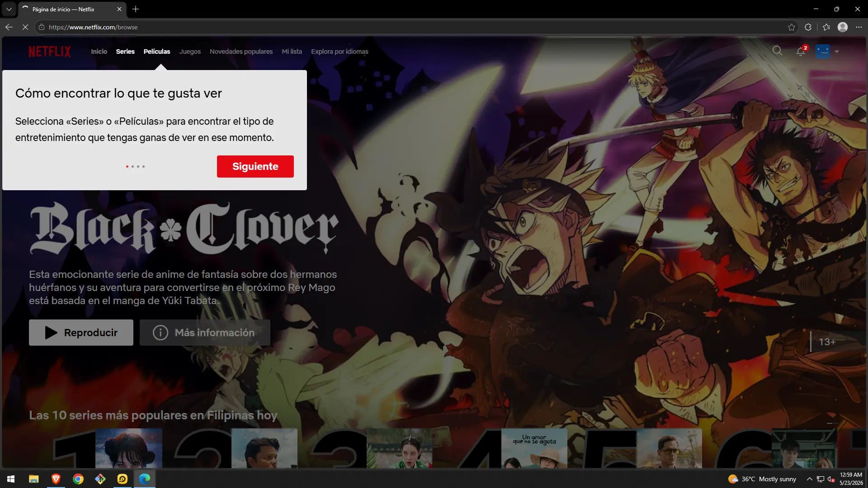This screenshot has height=488, width=868.
Task: Open the colorful diamond taskbar app
Action: [x=100, y=479]
